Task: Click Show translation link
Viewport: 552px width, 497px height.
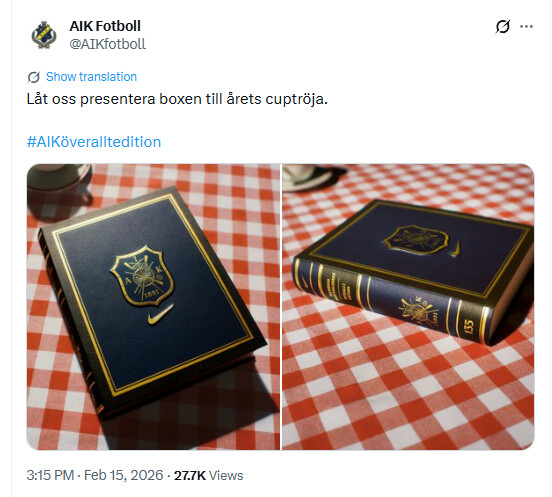Action: 92,77
